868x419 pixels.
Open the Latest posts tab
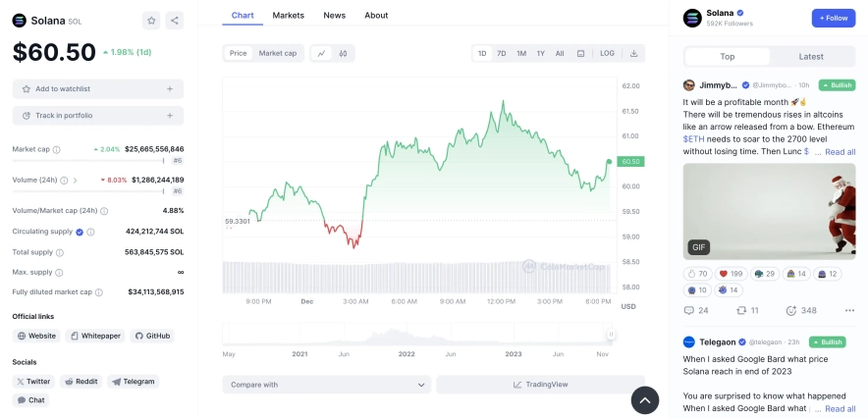click(811, 57)
